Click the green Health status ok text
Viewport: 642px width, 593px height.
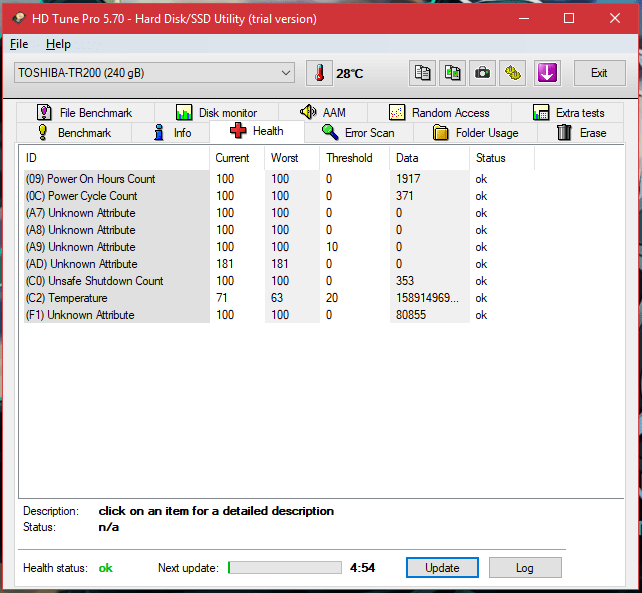[x=106, y=568]
